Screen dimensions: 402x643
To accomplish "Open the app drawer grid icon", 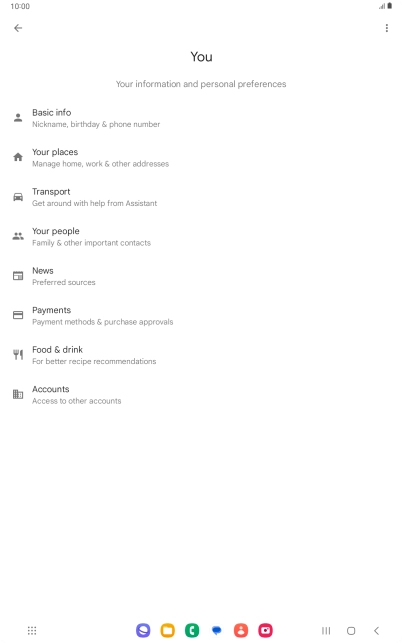I will click(x=32, y=630).
